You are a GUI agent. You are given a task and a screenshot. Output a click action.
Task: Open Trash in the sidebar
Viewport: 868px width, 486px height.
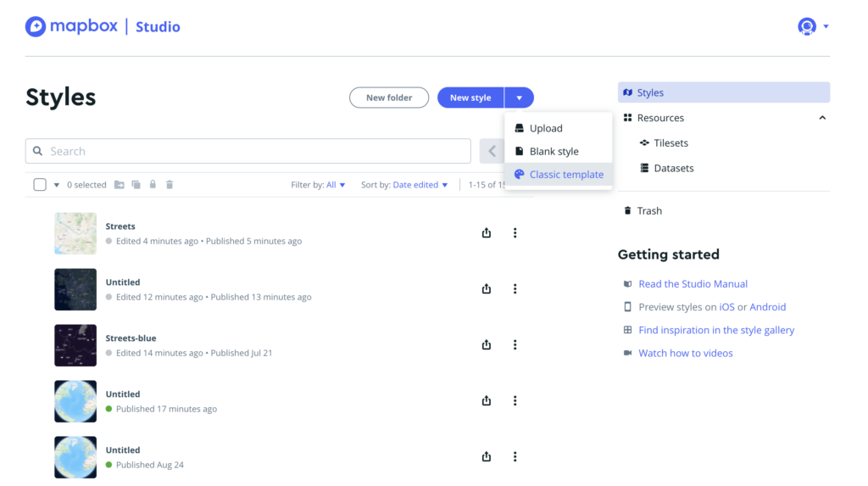[648, 210]
